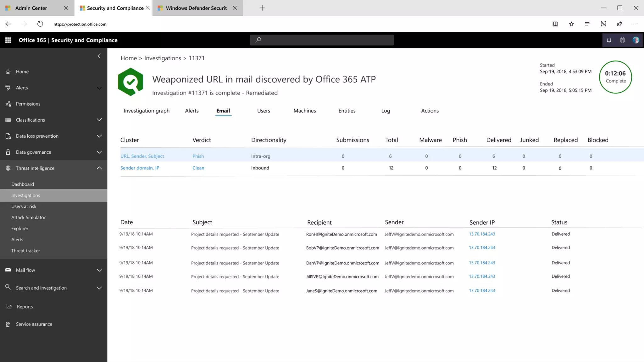Open the browser reading view icon
The height and width of the screenshot is (362, 644).
pyautogui.click(x=555, y=24)
